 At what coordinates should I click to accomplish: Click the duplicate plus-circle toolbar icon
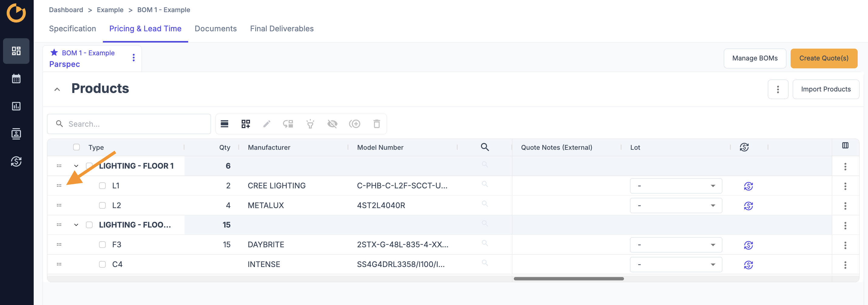click(354, 124)
